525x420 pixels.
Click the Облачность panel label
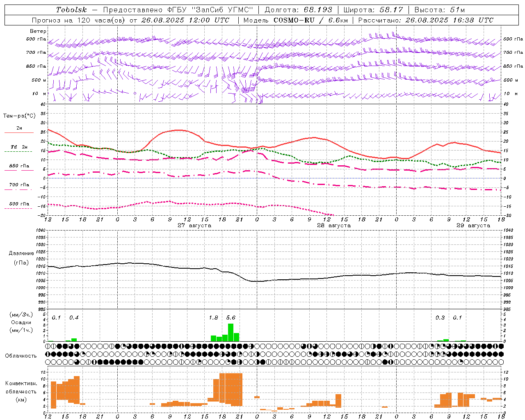click(21, 356)
